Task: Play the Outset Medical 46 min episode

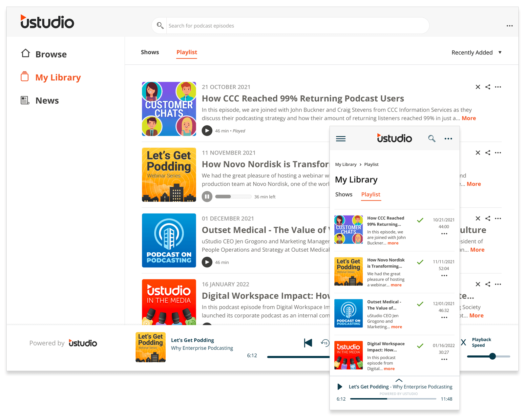Action: [x=207, y=262]
